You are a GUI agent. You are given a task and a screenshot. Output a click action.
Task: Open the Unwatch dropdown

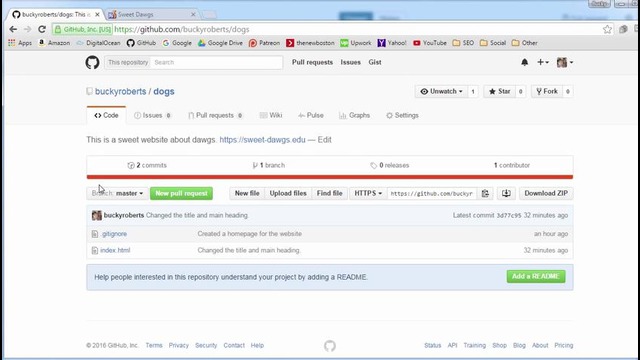point(442,91)
